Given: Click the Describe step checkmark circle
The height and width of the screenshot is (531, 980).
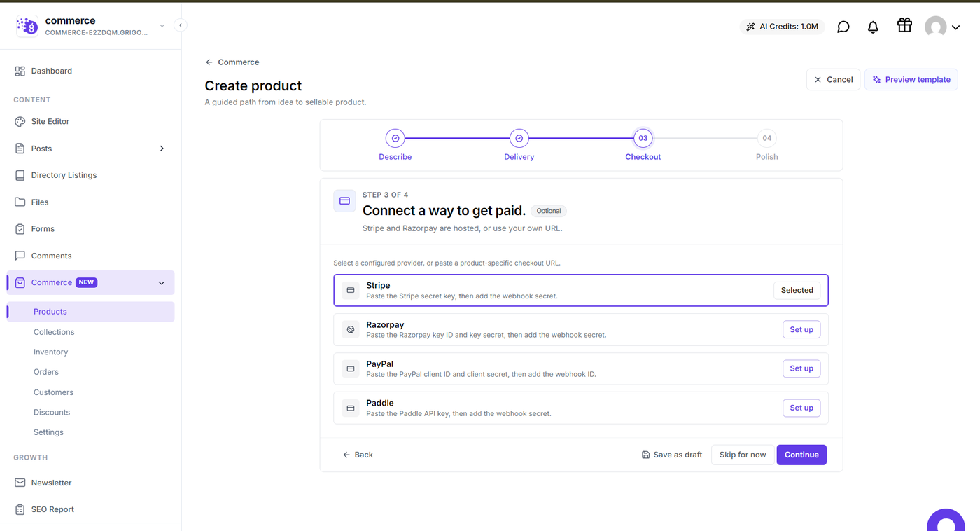Looking at the screenshot, I should click(395, 138).
